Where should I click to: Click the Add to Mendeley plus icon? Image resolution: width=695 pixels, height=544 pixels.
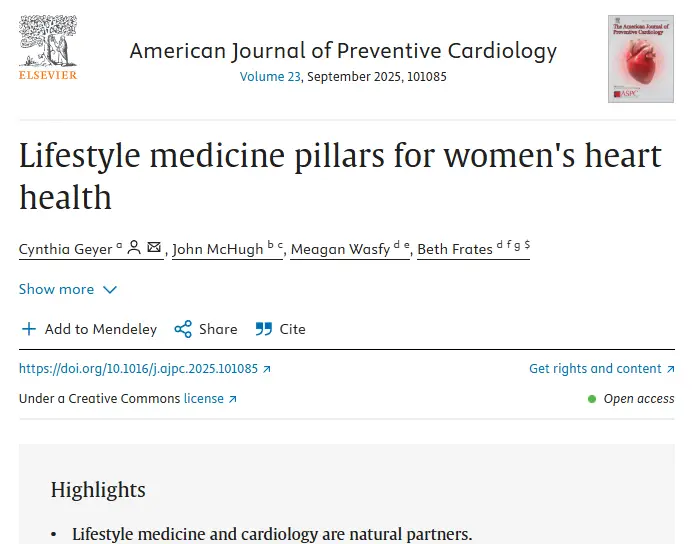(29, 329)
